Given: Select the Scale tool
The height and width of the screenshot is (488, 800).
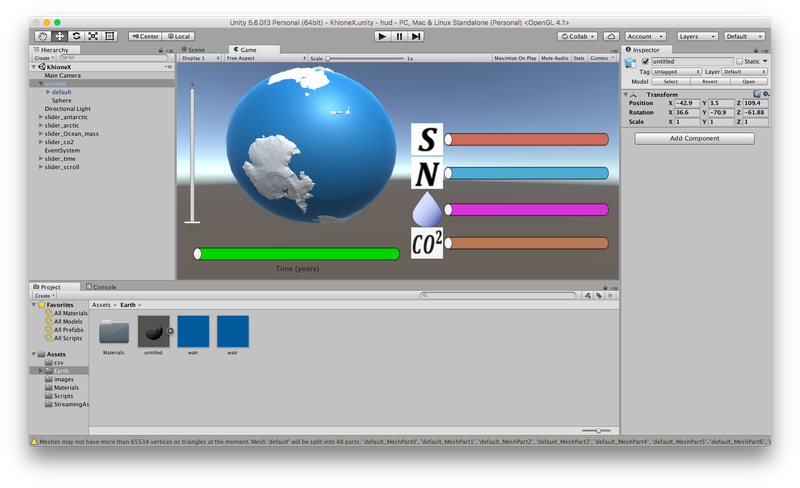Looking at the screenshot, I should [x=93, y=36].
